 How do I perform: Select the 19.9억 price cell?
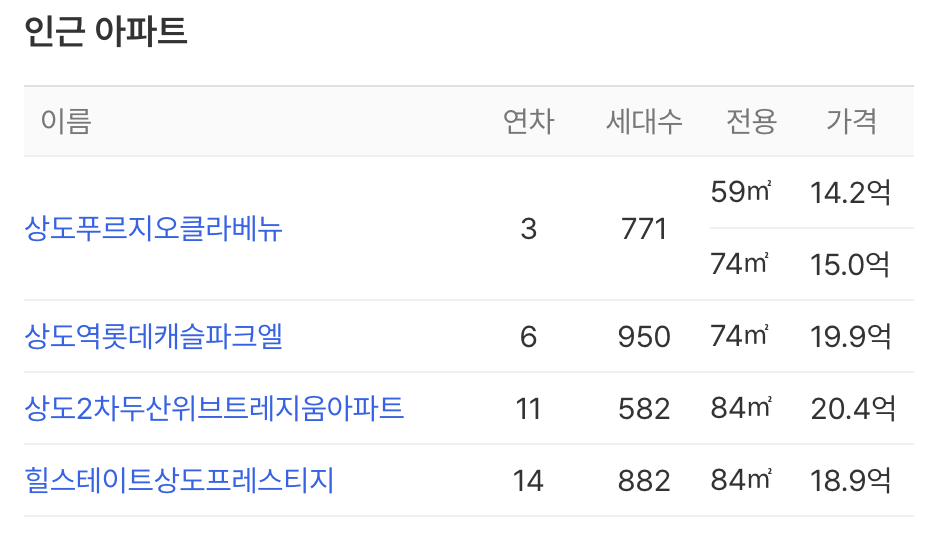(x=850, y=336)
